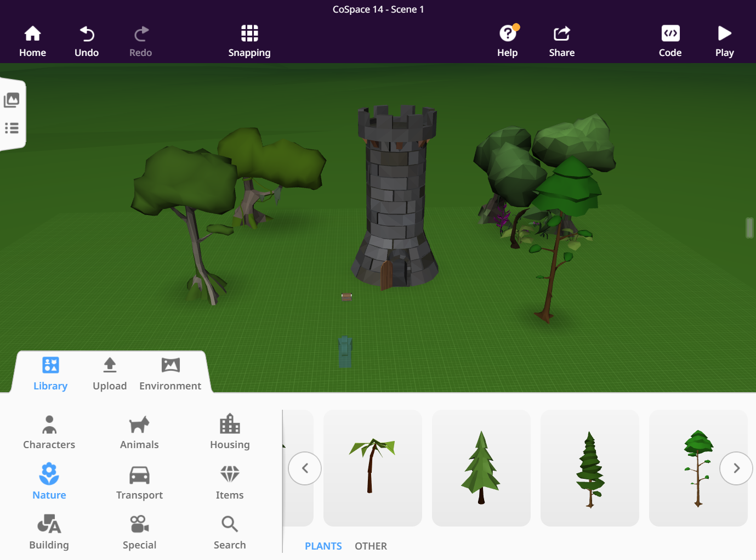Screen dimensions: 756x560
Task: Switch to the Environment tab
Action: [170, 374]
